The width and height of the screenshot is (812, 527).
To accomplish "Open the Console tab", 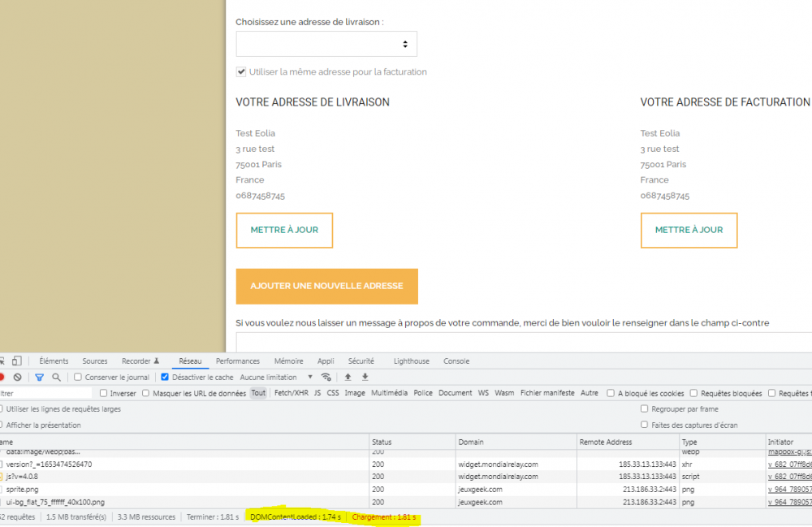I will point(456,361).
